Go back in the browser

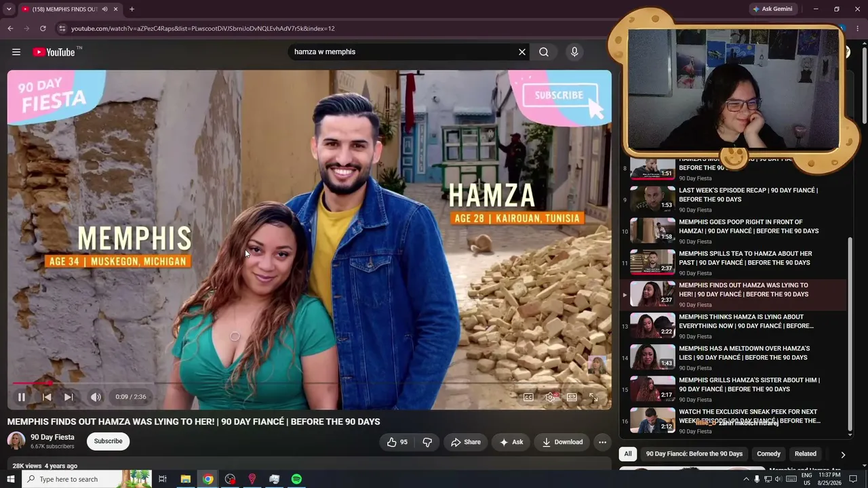pos(10,28)
